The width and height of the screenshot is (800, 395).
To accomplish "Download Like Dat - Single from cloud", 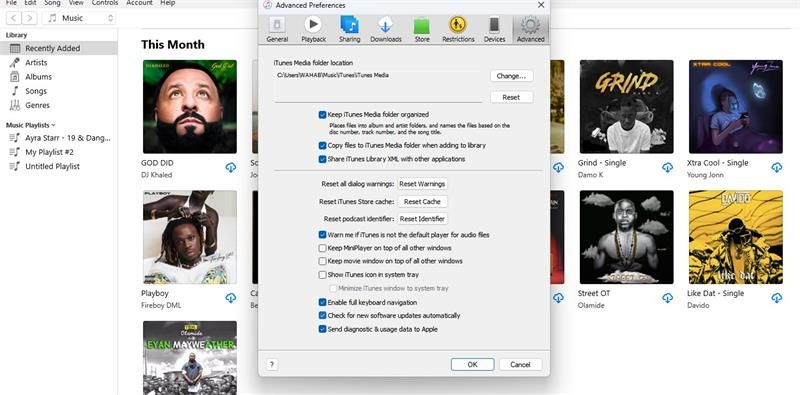I will coord(777,298).
